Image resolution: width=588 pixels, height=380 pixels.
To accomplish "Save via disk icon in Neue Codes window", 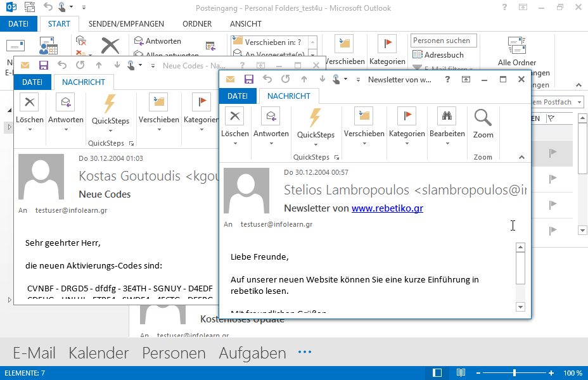I will [44, 65].
